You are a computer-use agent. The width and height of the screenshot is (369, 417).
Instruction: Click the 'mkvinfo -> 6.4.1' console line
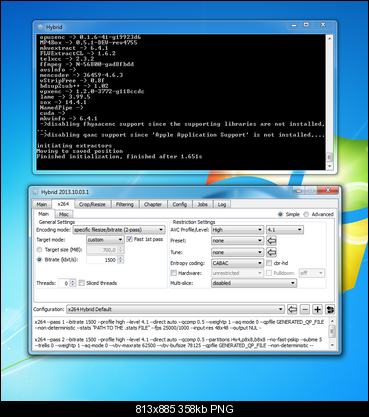pos(69,118)
